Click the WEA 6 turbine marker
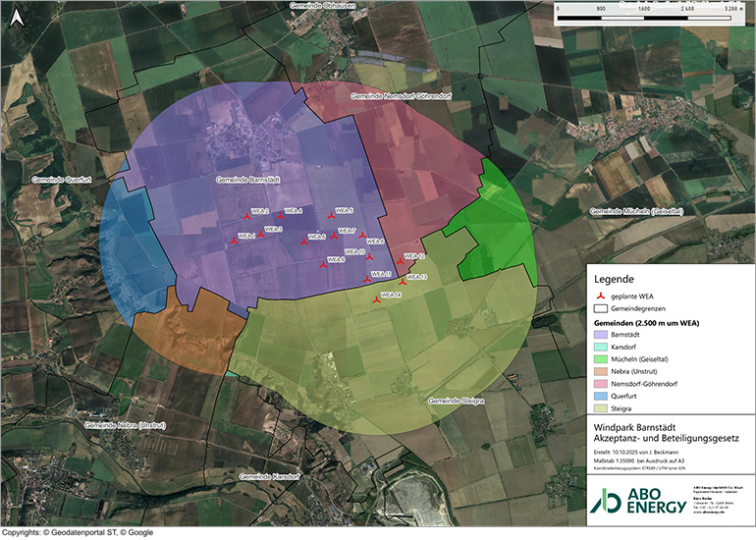Screen dimensions: 756x540 (303, 240)
